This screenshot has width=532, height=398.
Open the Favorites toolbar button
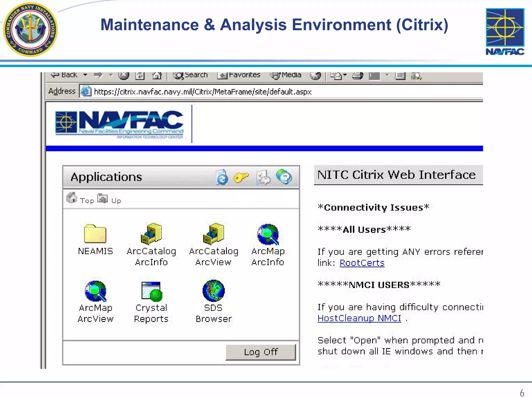(x=239, y=75)
